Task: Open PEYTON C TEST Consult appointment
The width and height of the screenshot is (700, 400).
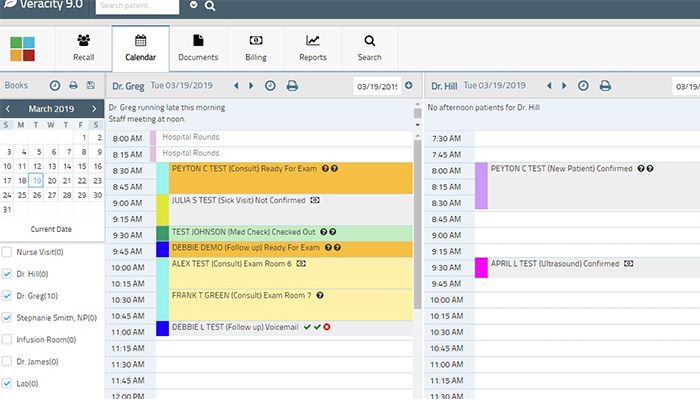Action: pyautogui.click(x=291, y=178)
